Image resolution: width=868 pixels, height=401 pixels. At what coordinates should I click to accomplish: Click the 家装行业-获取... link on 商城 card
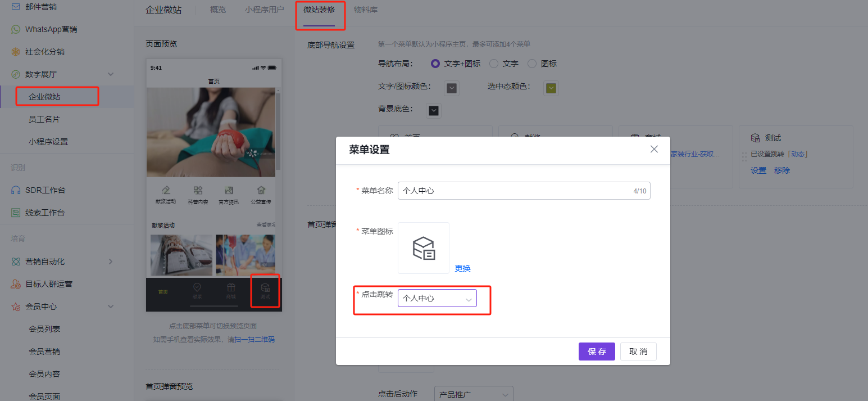[x=695, y=154]
